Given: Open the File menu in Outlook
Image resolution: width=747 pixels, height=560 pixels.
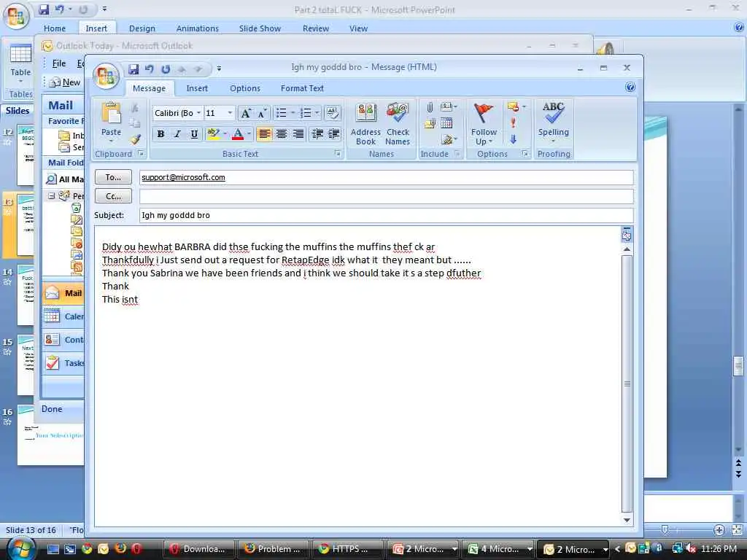Looking at the screenshot, I should tap(59, 63).
